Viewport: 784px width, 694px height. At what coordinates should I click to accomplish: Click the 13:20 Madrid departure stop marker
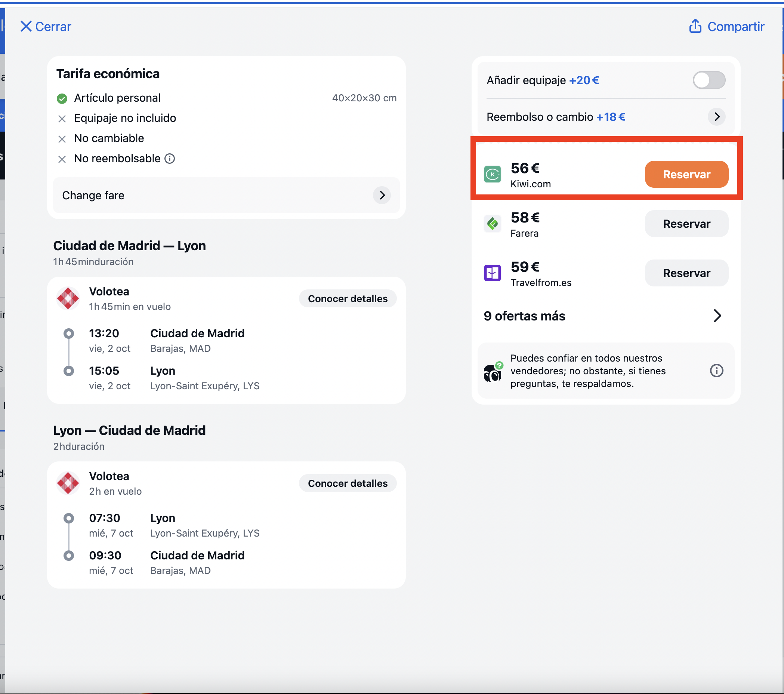point(69,334)
